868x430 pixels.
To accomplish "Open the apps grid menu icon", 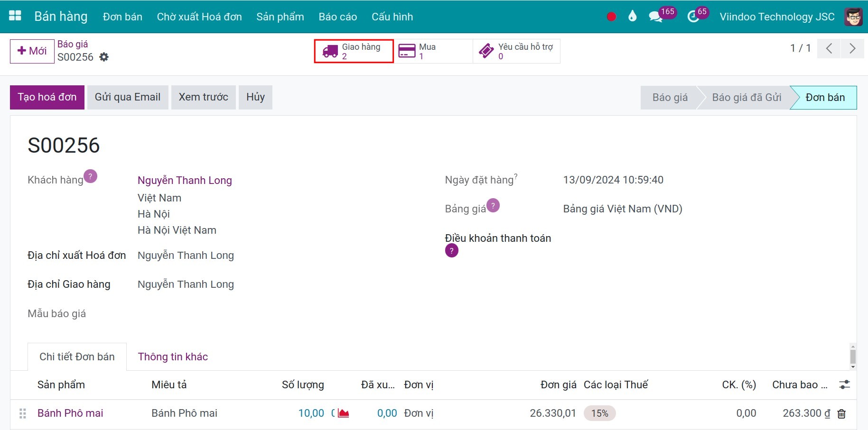I will 15,16.
